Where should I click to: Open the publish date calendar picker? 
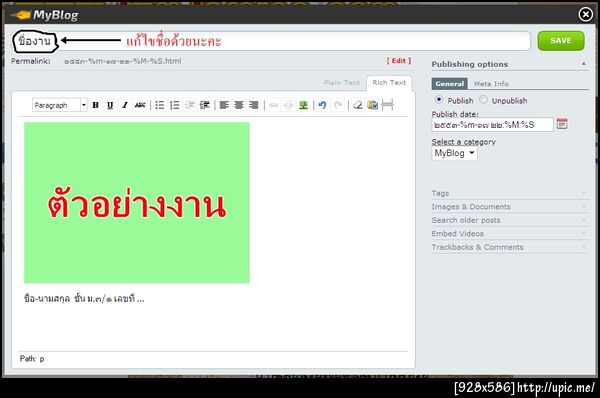(562, 124)
